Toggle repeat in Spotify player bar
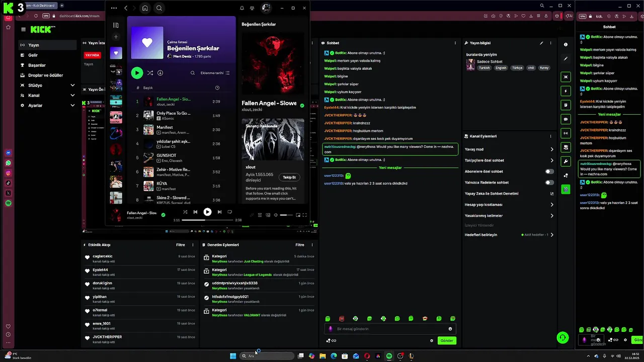Image resolution: width=644 pixels, height=362 pixels. tap(230, 212)
